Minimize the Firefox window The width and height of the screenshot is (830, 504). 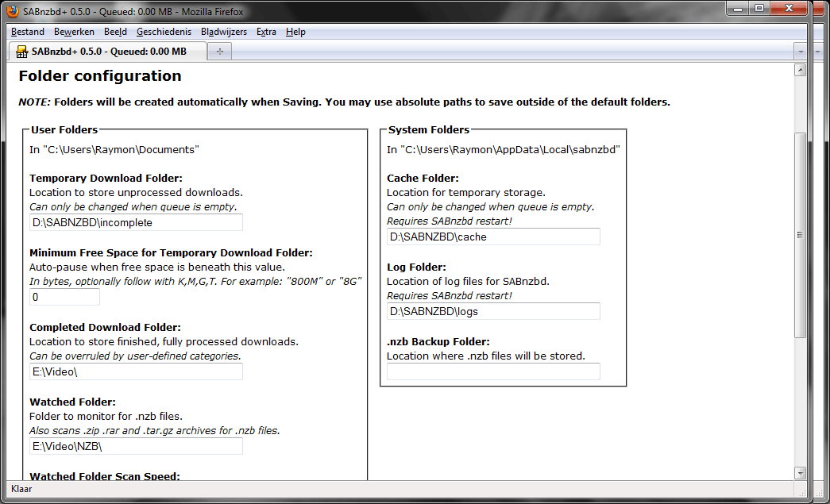[737, 9]
